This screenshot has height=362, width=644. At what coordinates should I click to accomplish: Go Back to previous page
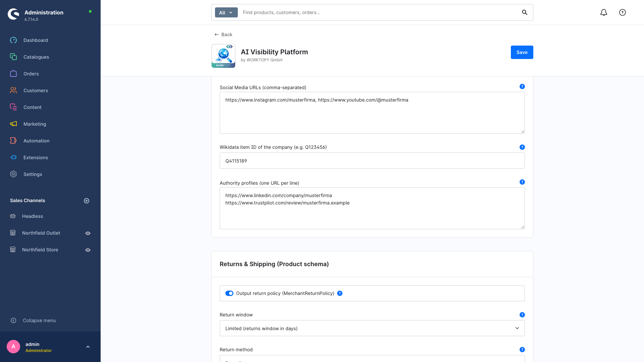[x=223, y=35]
